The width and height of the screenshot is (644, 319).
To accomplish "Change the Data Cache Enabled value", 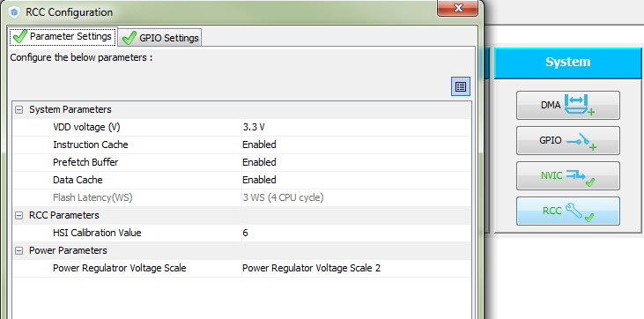I will [356, 180].
